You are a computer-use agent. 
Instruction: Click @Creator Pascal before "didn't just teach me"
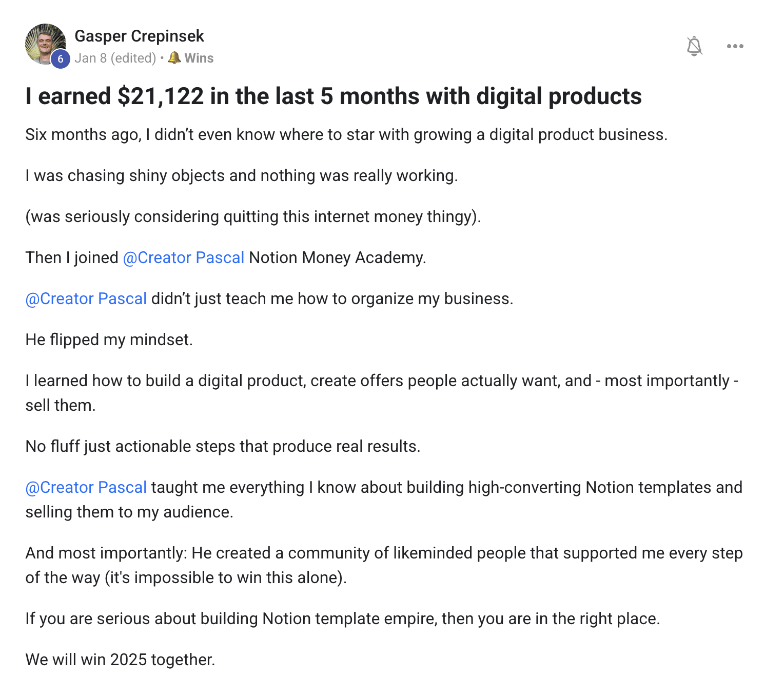(86, 298)
